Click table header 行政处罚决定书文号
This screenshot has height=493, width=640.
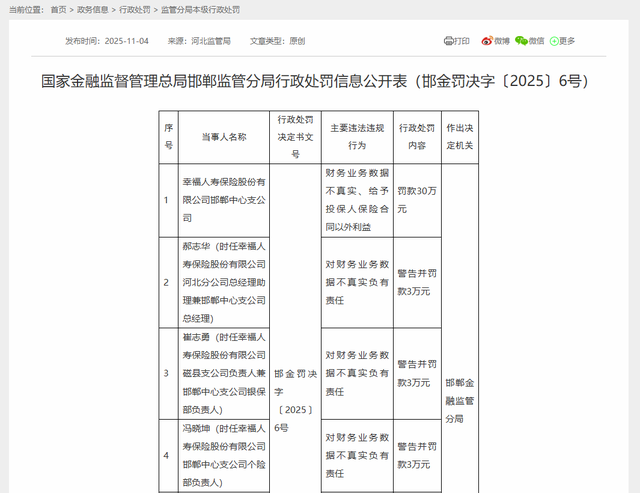click(296, 137)
